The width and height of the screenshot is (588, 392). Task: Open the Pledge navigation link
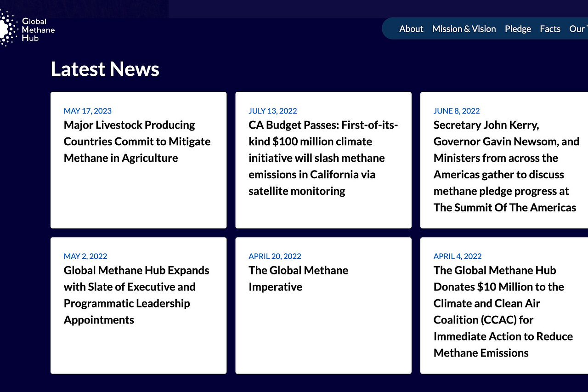click(x=518, y=29)
